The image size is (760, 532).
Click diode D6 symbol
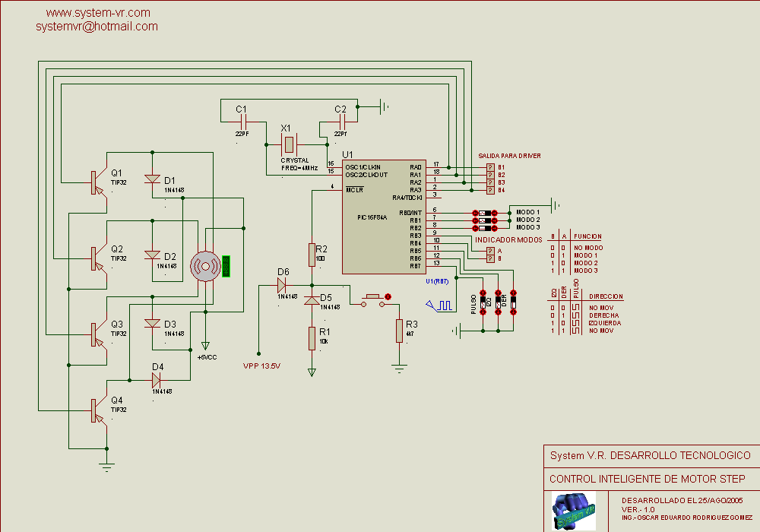pyautogui.click(x=281, y=285)
